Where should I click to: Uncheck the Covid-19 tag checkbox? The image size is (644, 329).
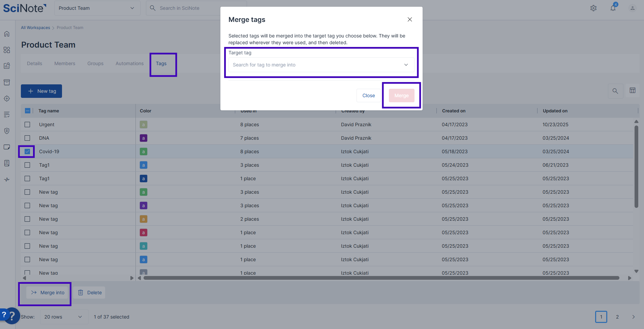pyautogui.click(x=27, y=152)
